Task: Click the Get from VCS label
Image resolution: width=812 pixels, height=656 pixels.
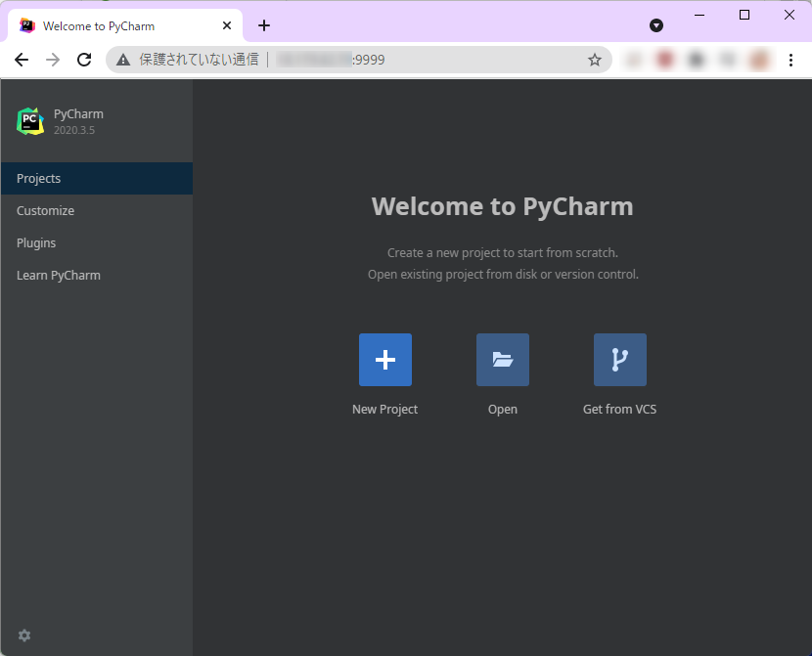Action: [x=620, y=410]
